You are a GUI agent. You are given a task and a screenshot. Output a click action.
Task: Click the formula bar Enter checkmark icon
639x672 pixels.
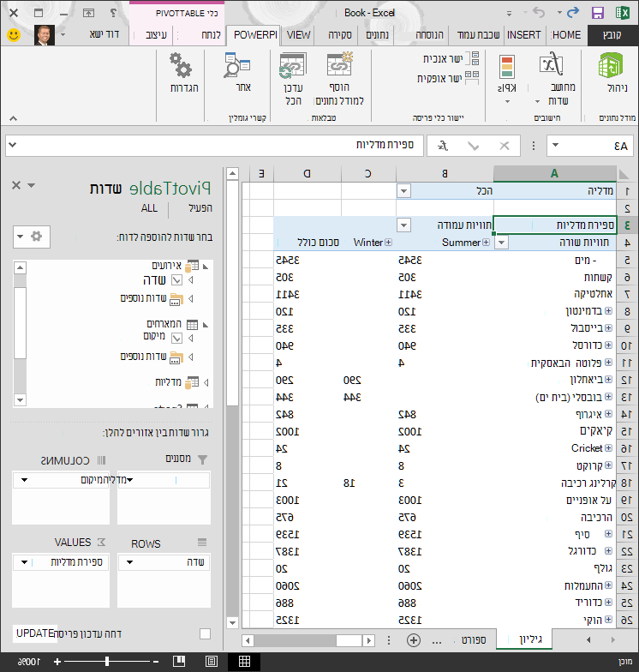click(x=473, y=147)
